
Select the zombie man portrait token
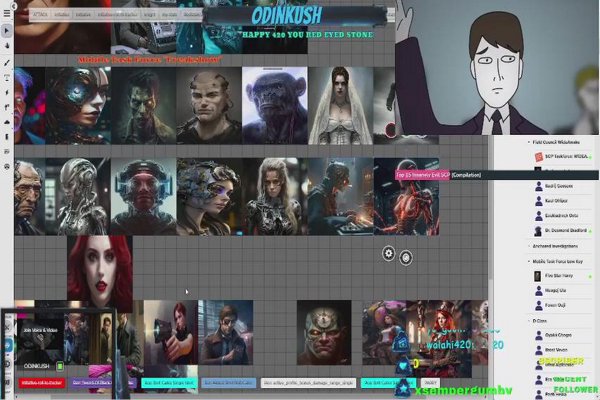pos(143,105)
